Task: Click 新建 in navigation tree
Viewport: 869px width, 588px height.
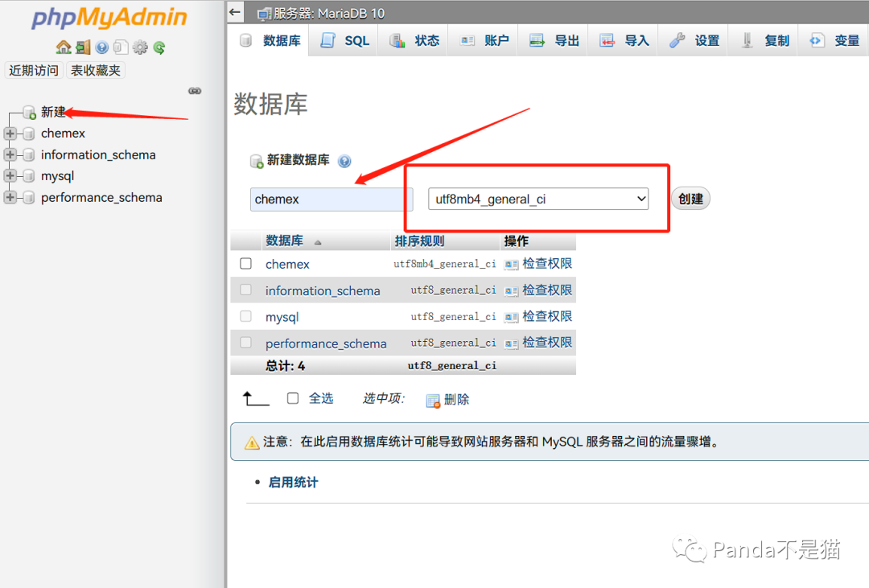Action: pos(53,113)
